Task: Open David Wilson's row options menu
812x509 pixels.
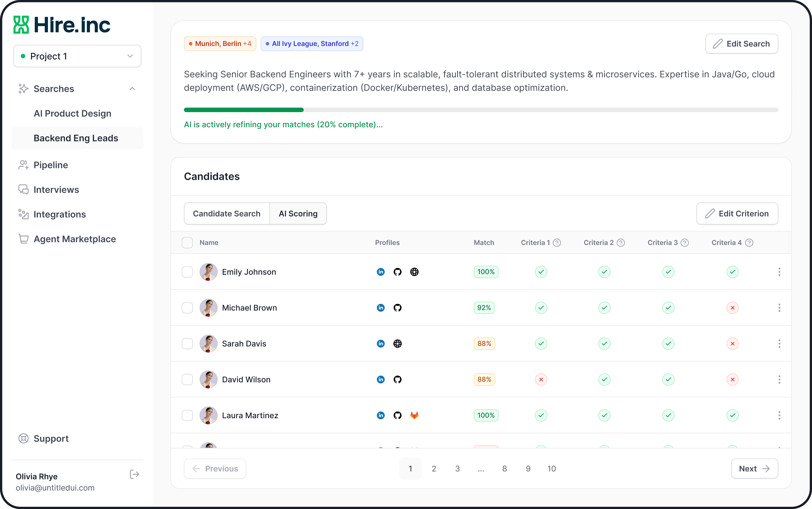Action: (x=779, y=379)
